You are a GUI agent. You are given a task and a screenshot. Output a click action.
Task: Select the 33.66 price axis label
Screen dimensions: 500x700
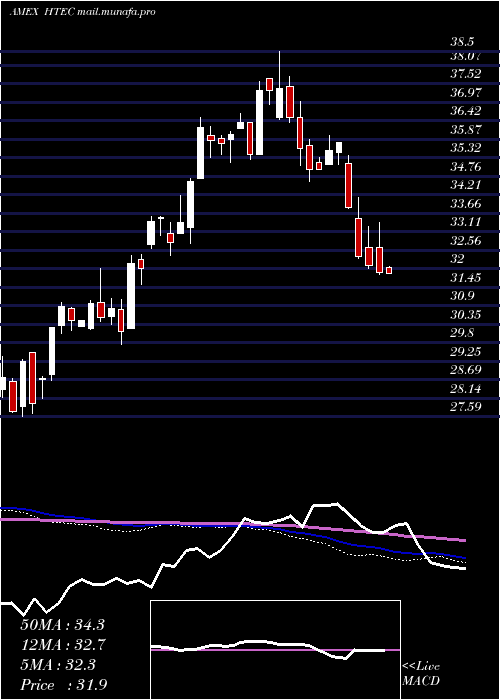tap(466, 204)
